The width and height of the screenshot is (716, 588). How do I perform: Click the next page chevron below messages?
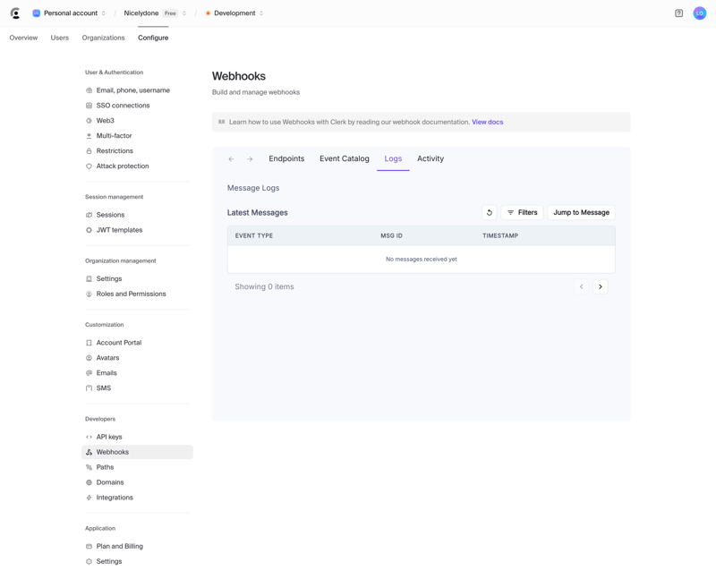[x=601, y=286]
